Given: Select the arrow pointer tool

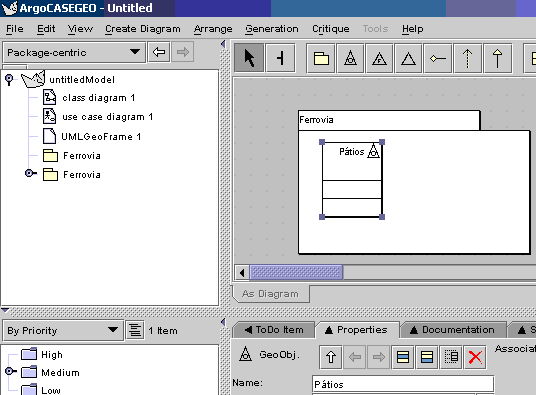Looking at the screenshot, I should pyautogui.click(x=249, y=58).
